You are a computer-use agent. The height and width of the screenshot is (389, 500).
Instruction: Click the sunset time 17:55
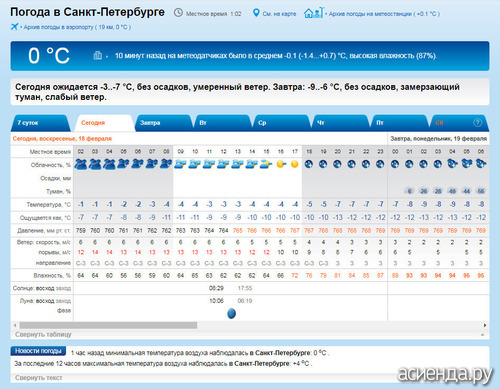245,288
